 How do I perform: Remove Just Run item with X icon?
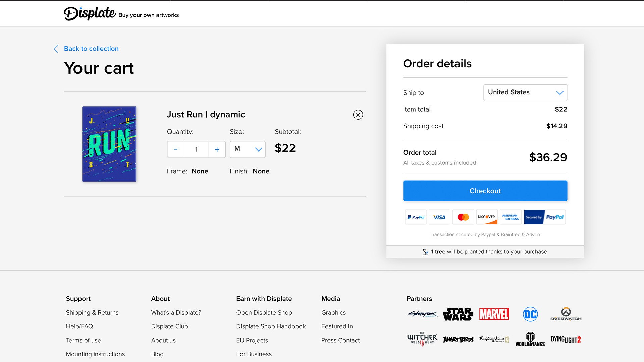pos(358,115)
